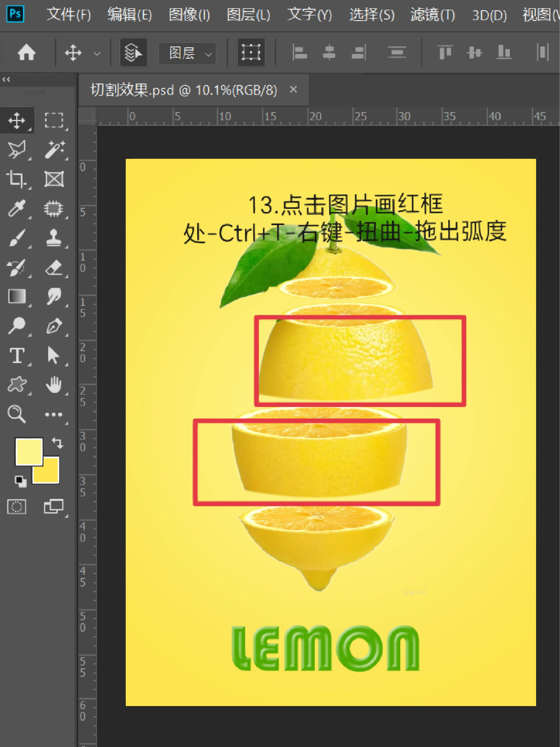This screenshot has height=747, width=560.
Task: Enter Quick Mask mode
Action: [x=17, y=507]
